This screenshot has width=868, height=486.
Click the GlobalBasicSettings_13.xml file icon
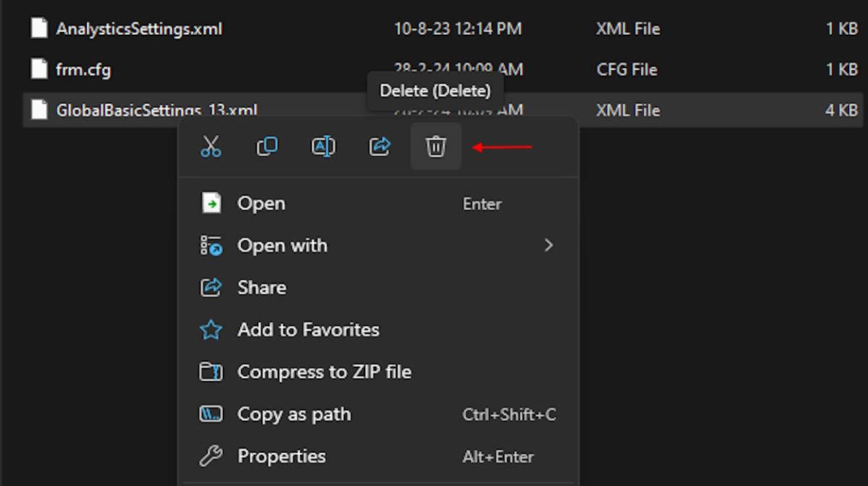pos(39,110)
